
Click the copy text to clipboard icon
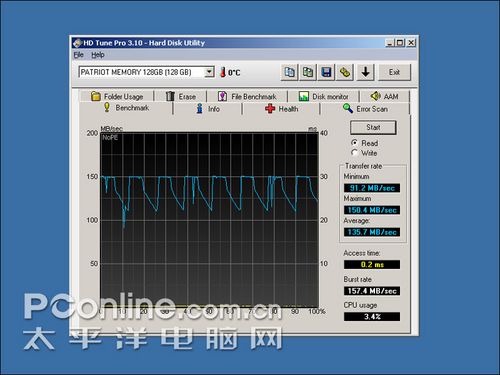[x=289, y=72]
